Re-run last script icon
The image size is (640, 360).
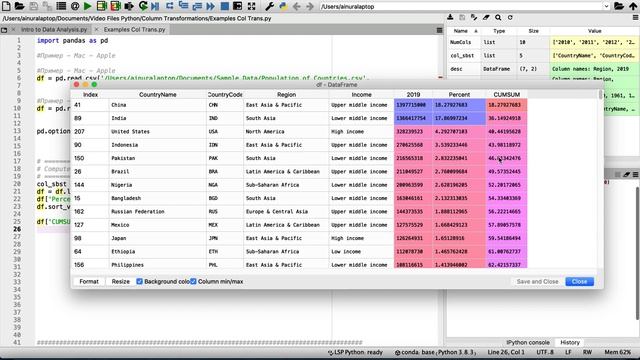(x=143, y=6)
